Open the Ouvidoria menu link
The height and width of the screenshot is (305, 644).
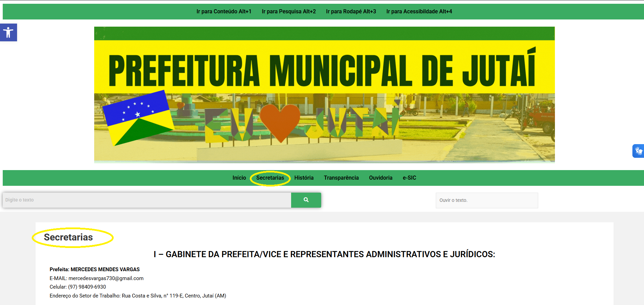(381, 178)
